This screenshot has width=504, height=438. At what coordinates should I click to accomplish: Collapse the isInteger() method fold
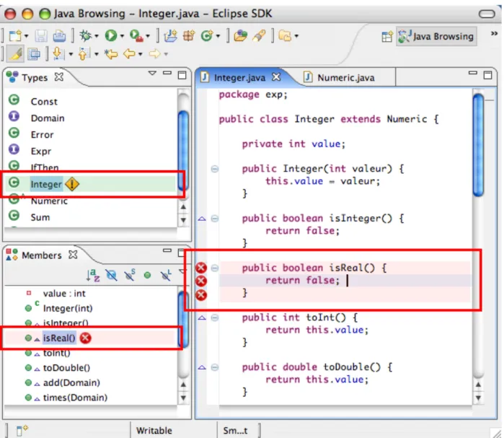(215, 219)
